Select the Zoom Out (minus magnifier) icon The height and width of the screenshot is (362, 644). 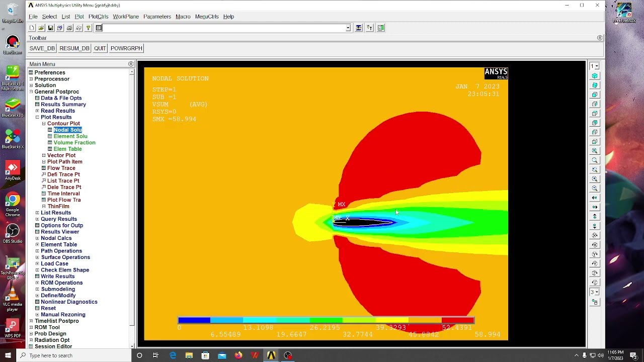(x=595, y=189)
